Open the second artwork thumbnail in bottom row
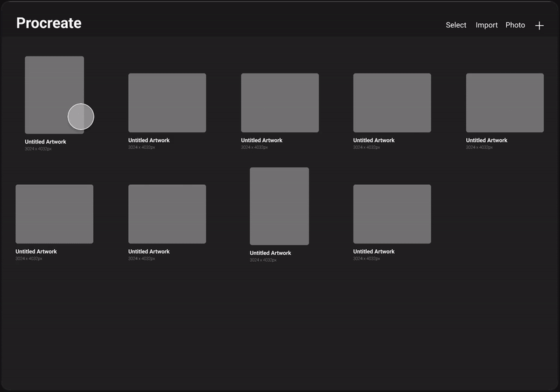This screenshot has width=560, height=392. (167, 214)
